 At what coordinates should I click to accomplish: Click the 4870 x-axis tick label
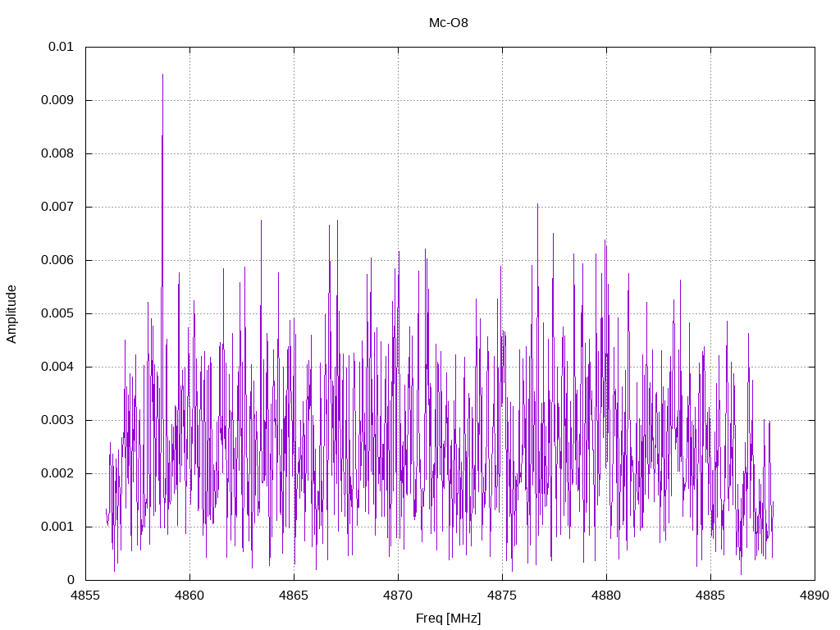click(398, 596)
